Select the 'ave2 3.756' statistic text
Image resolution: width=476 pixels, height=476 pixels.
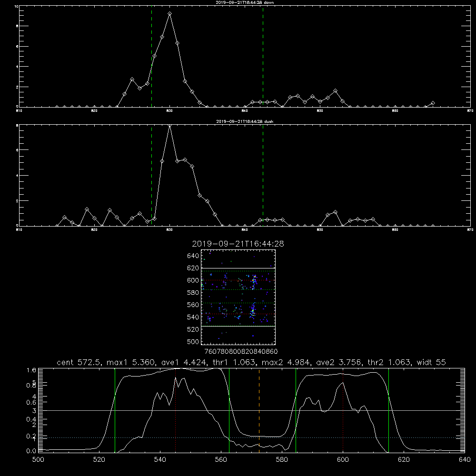pos(339,362)
